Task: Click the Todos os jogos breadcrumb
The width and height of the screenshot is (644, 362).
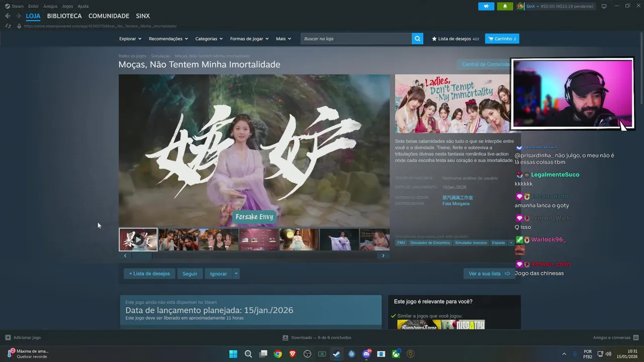Action: tap(132, 56)
